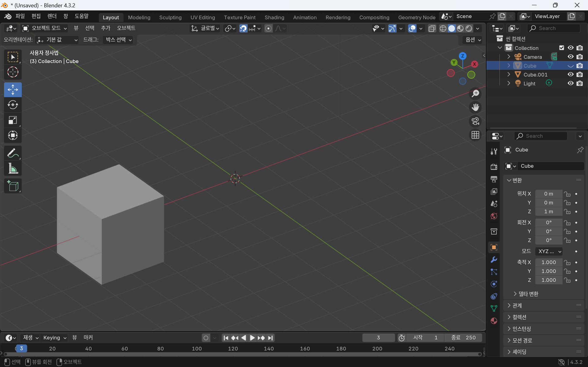Open the Object Mode dropdown
The image size is (588, 367).
44,28
